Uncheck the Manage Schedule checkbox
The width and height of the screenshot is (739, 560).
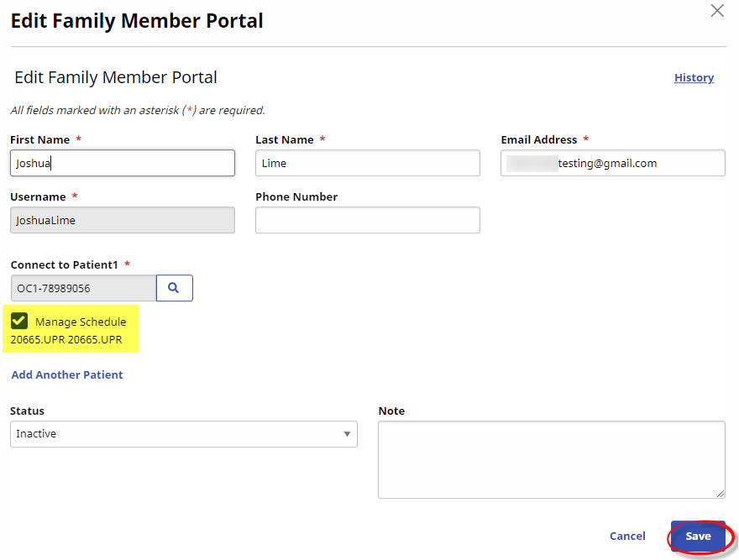[19, 322]
